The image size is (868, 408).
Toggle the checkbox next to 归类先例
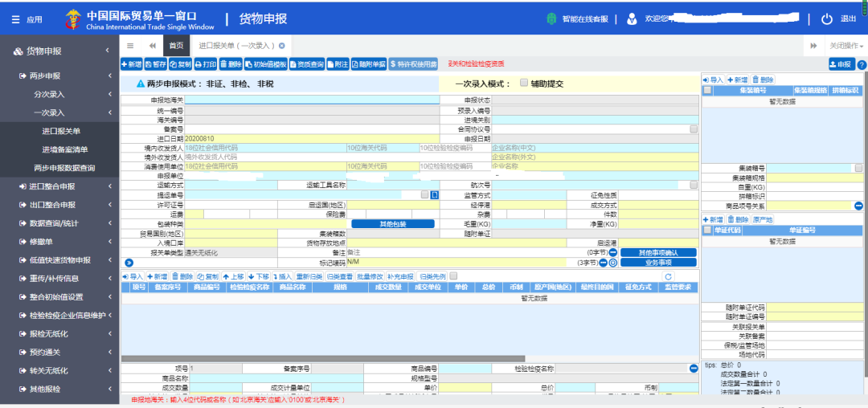[453, 275]
